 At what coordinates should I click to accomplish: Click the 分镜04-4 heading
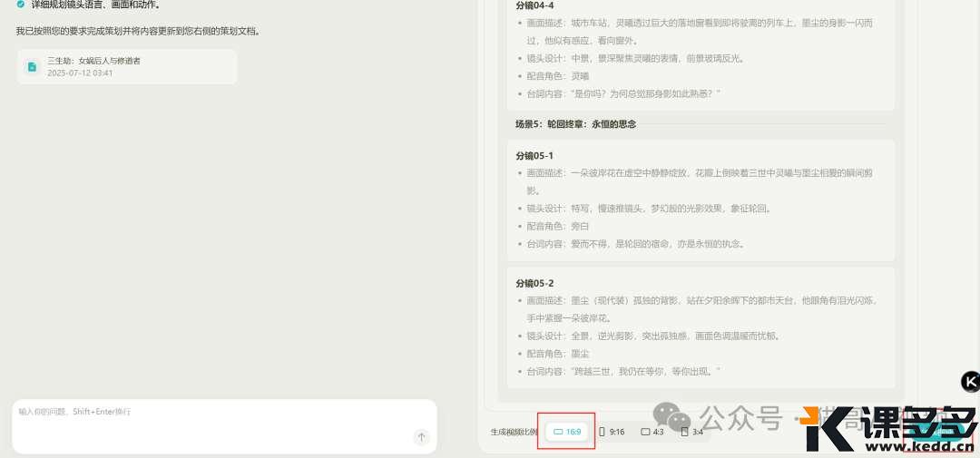534,5
